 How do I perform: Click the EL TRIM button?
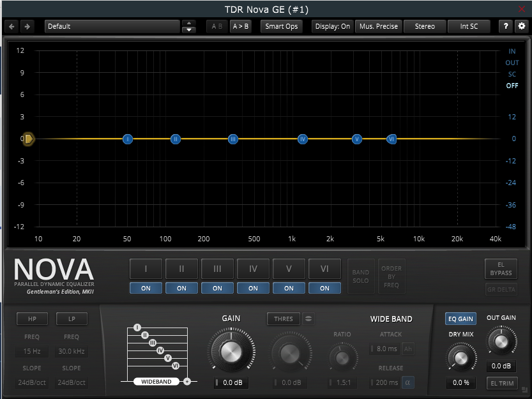(502, 384)
